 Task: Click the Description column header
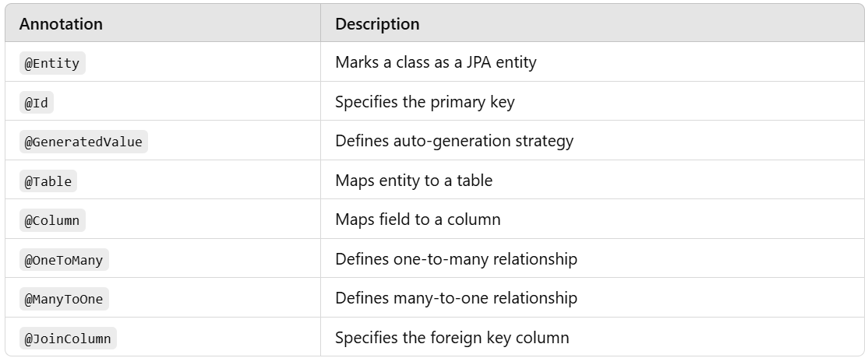point(377,24)
